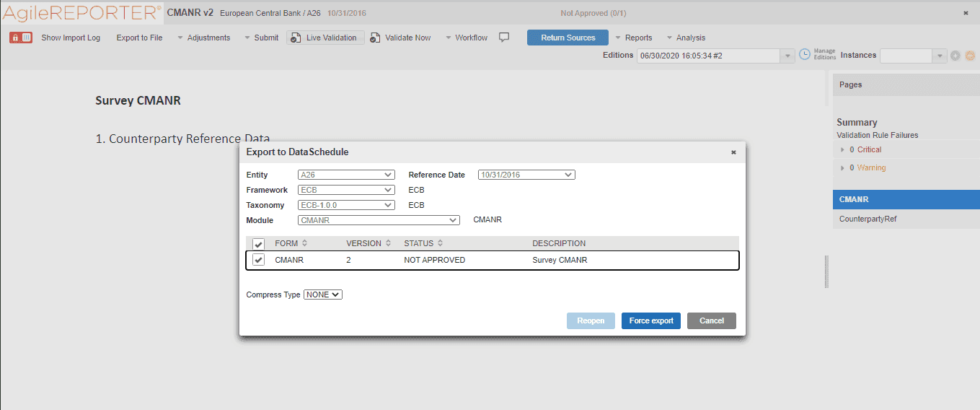The width and height of the screenshot is (980, 410).
Task: Open the Submit menu
Action: point(261,38)
